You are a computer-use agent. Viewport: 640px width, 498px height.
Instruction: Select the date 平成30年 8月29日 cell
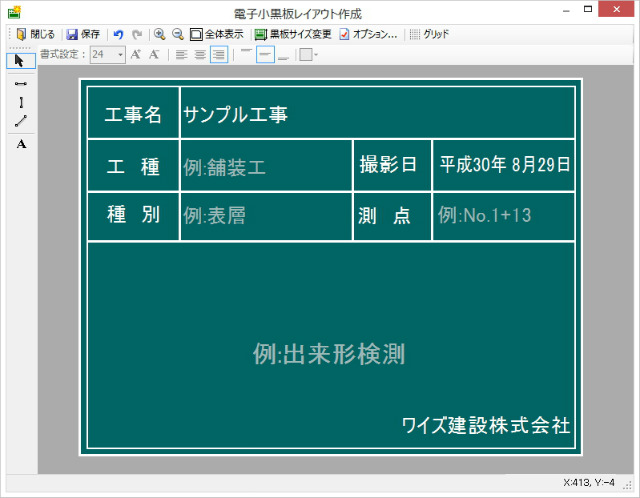pyautogui.click(x=504, y=165)
